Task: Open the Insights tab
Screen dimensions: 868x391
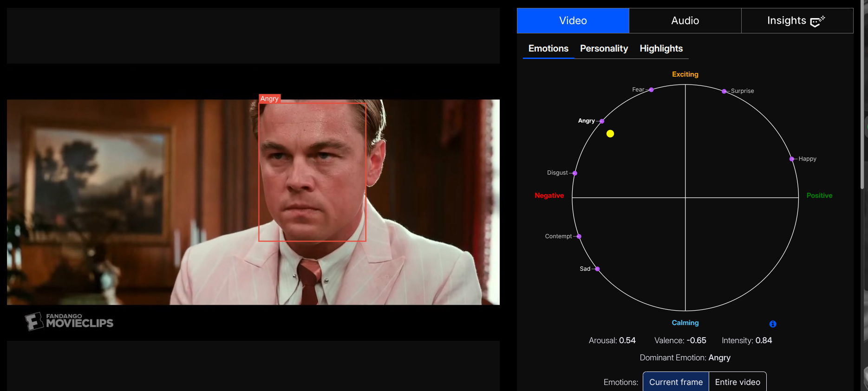Action: (797, 20)
